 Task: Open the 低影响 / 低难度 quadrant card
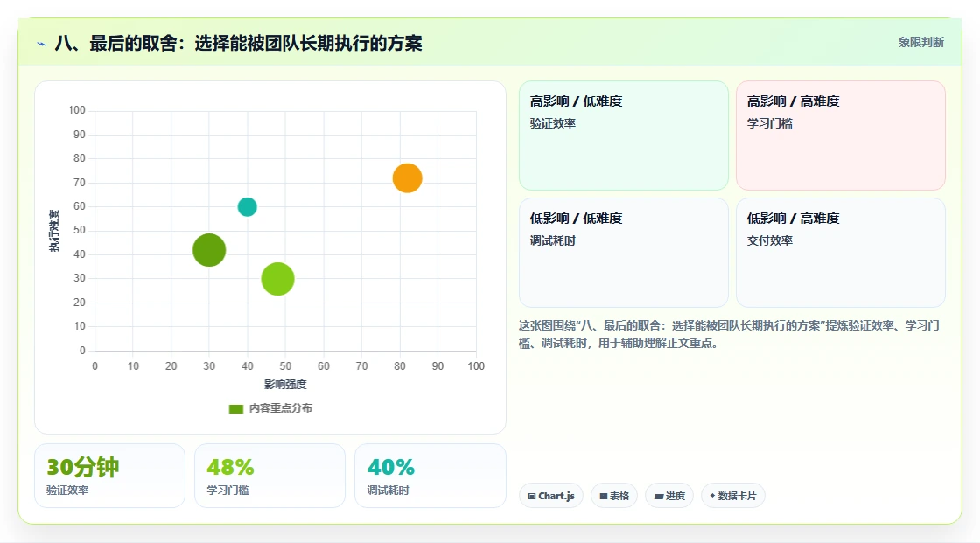[x=624, y=253]
